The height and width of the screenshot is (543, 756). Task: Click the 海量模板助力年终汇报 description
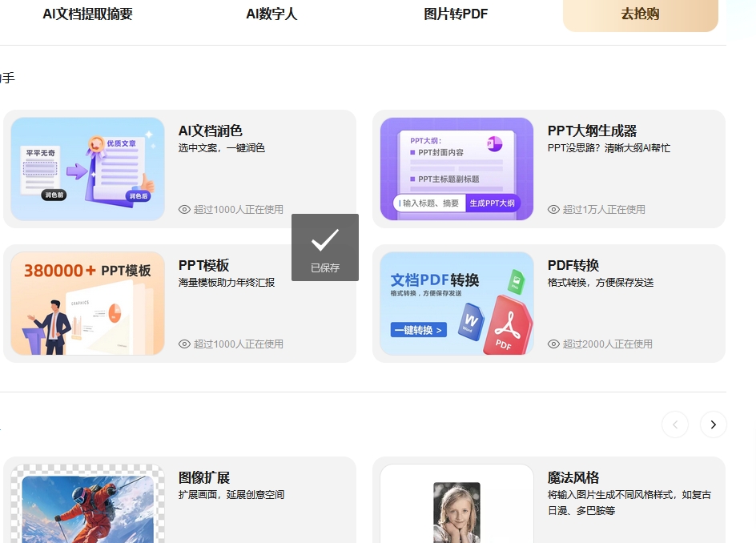[227, 282]
